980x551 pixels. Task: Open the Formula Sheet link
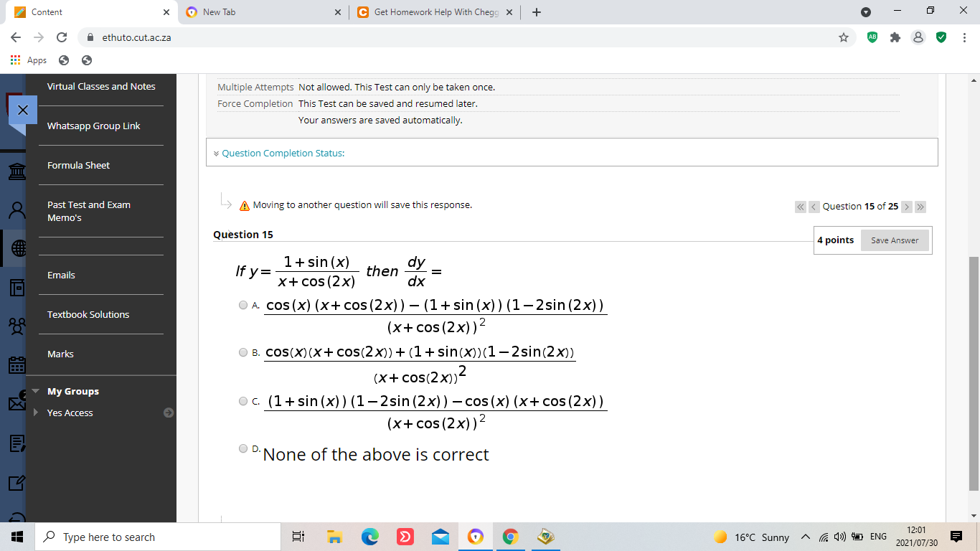(x=77, y=165)
